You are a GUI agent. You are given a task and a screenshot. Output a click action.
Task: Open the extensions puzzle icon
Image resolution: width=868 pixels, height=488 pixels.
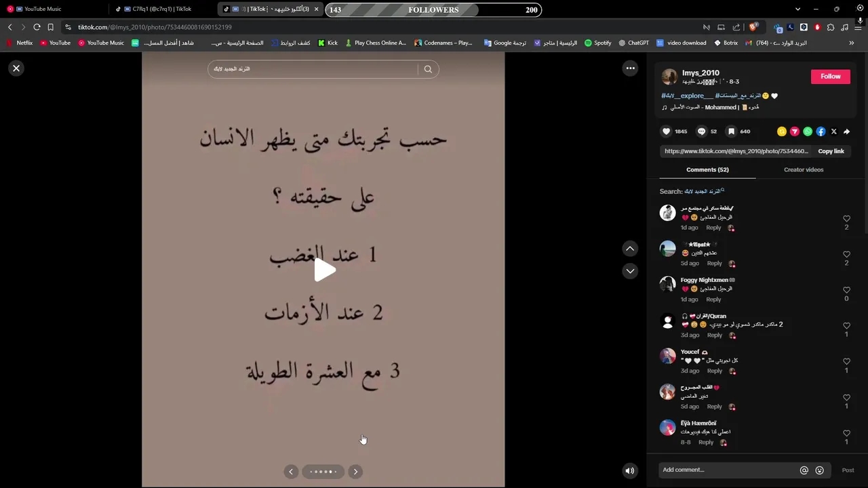tap(831, 27)
